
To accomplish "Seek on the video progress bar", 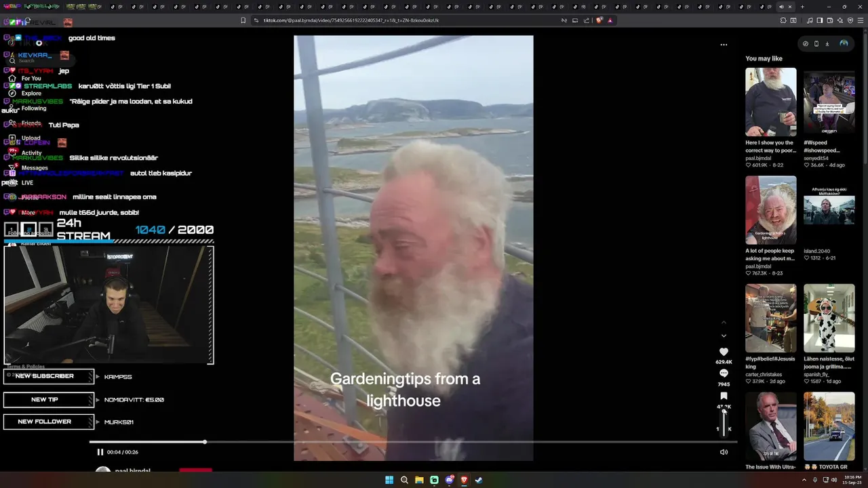I will click(413, 442).
